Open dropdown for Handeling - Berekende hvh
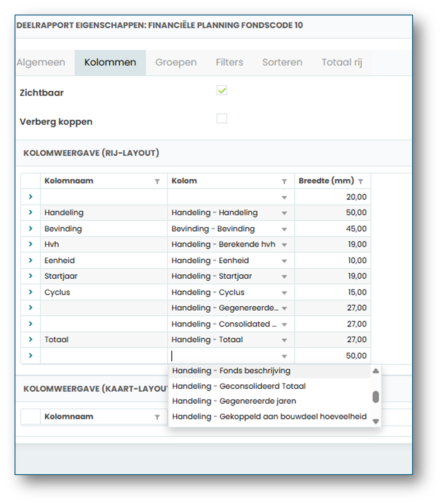The width and height of the screenshot is (442, 504). click(284, 245)
